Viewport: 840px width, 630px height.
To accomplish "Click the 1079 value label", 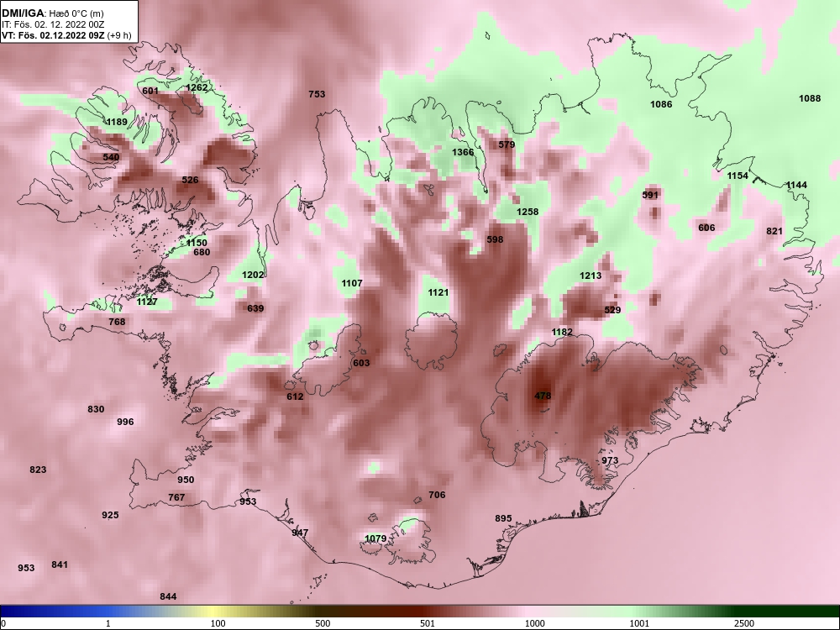I will point(375,538).
